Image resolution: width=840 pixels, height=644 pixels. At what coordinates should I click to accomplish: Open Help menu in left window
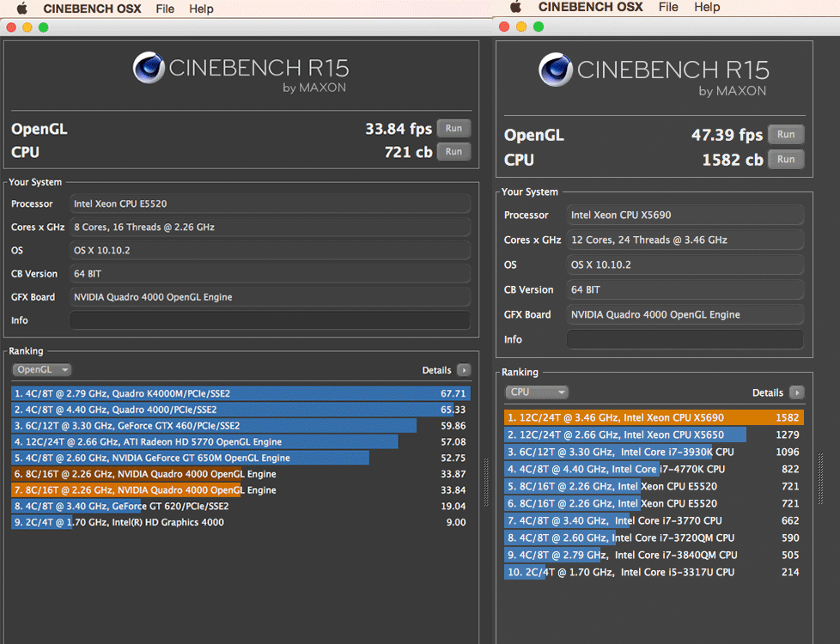[201, 9]
